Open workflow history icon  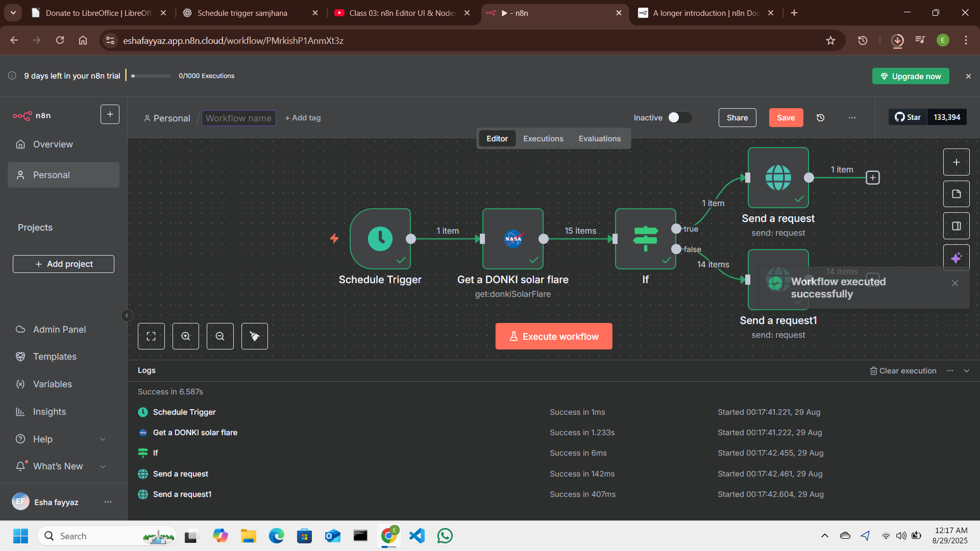[821, 118]
